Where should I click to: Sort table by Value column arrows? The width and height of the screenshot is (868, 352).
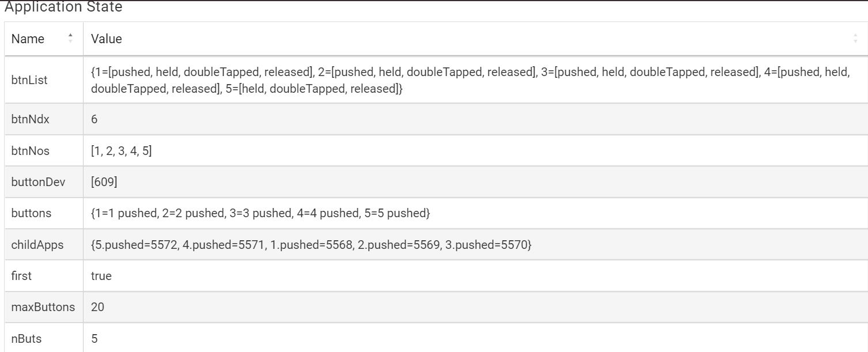pyautogui.click(x=855, y=39)
